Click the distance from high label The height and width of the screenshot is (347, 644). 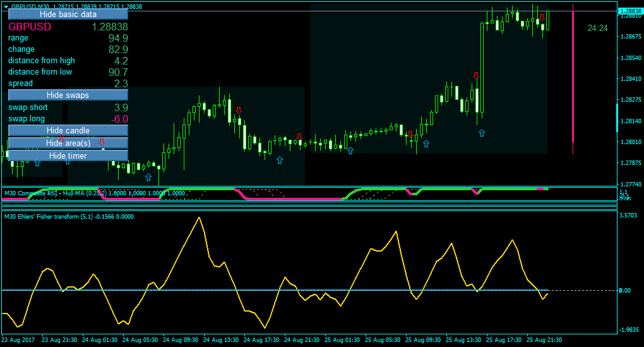42,61
